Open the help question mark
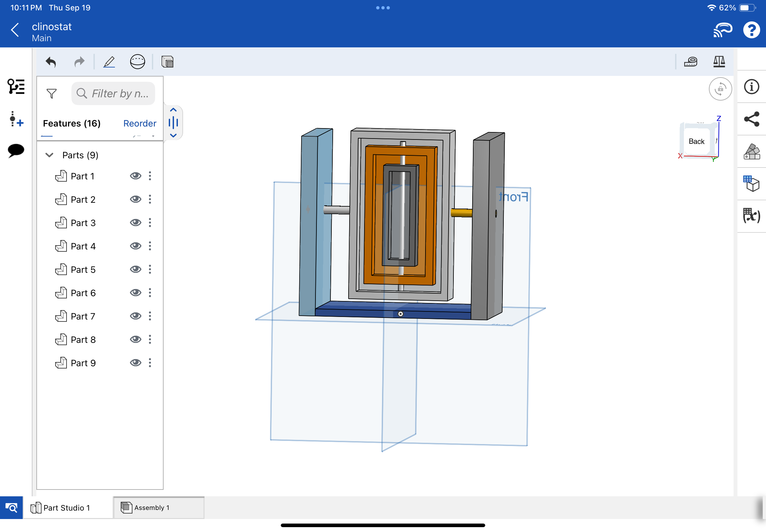 [751, 30]
